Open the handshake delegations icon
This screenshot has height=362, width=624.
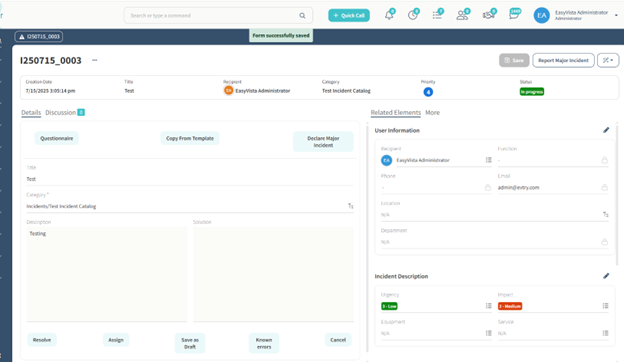click(x=489, y=15)
